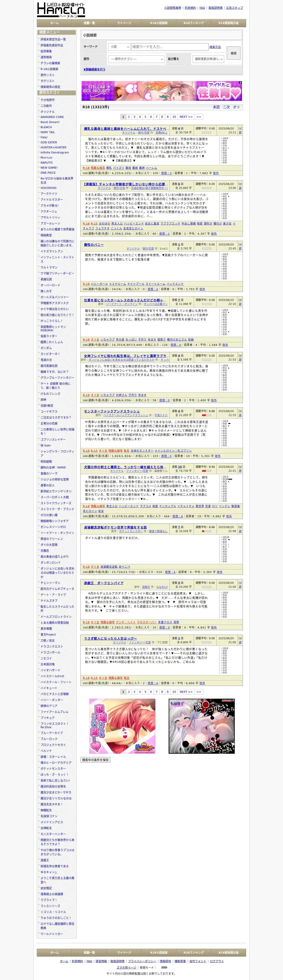
Task: Select オリジナル in 原作カテゴリ sidebar
Action: 48,112
